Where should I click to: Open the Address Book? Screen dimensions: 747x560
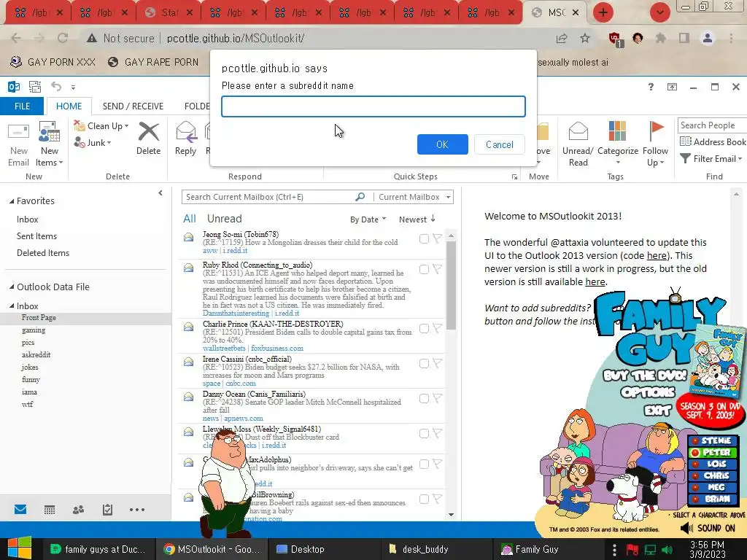point(712,142)
